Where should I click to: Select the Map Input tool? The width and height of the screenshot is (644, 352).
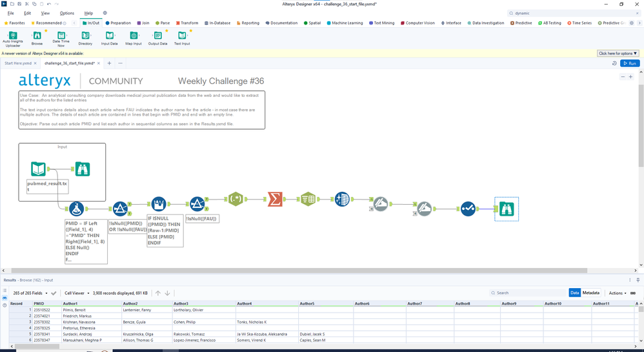click(134, 38)
